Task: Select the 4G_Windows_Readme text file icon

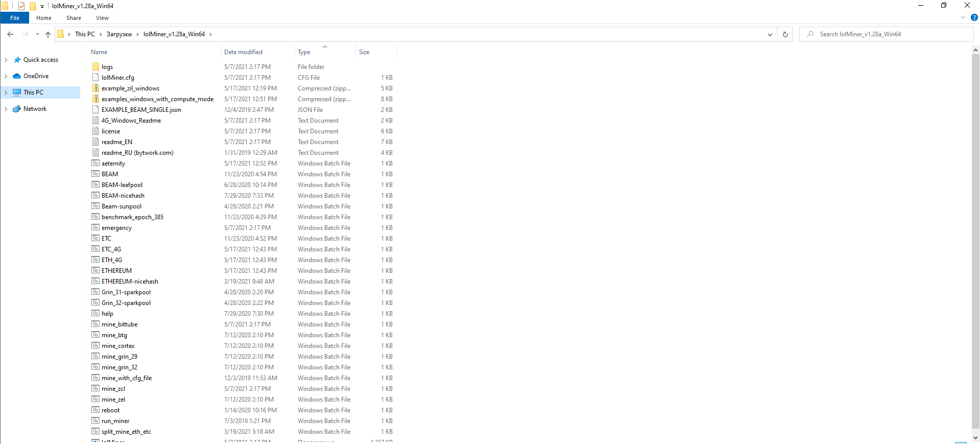Action: click(95, 120)
